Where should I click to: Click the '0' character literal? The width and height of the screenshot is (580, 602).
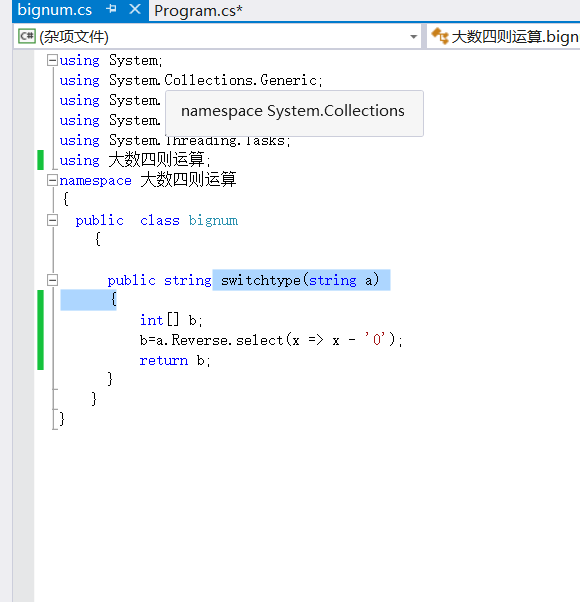coord(375,339)
